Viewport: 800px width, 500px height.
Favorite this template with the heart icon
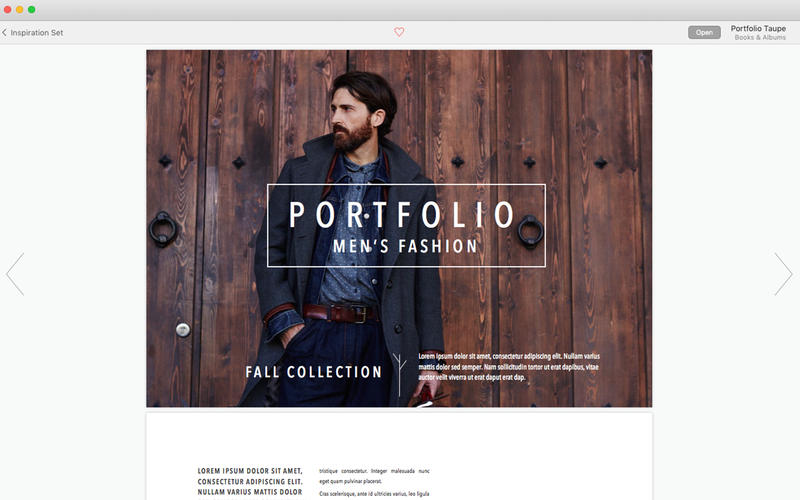tap(399, 32)
